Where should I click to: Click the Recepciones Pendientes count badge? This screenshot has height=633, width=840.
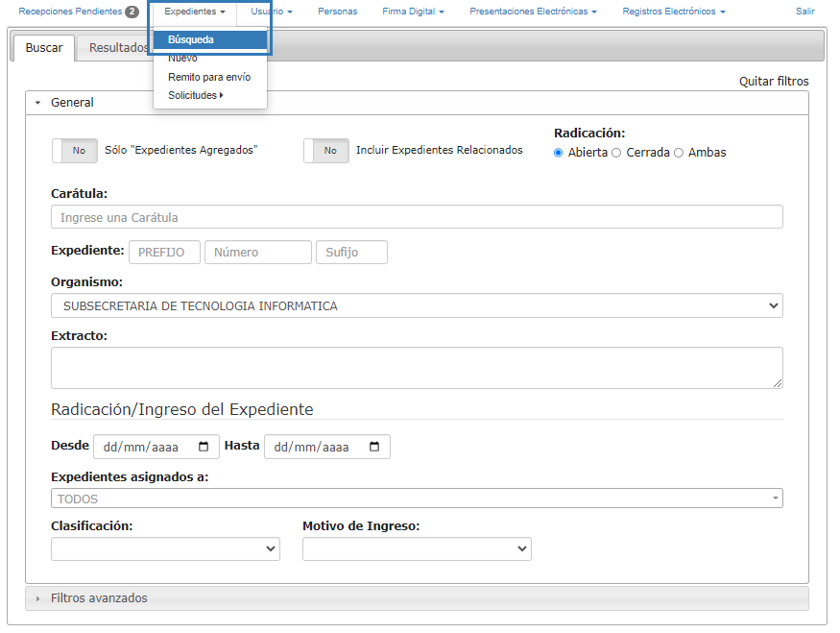tap(132, 12)
